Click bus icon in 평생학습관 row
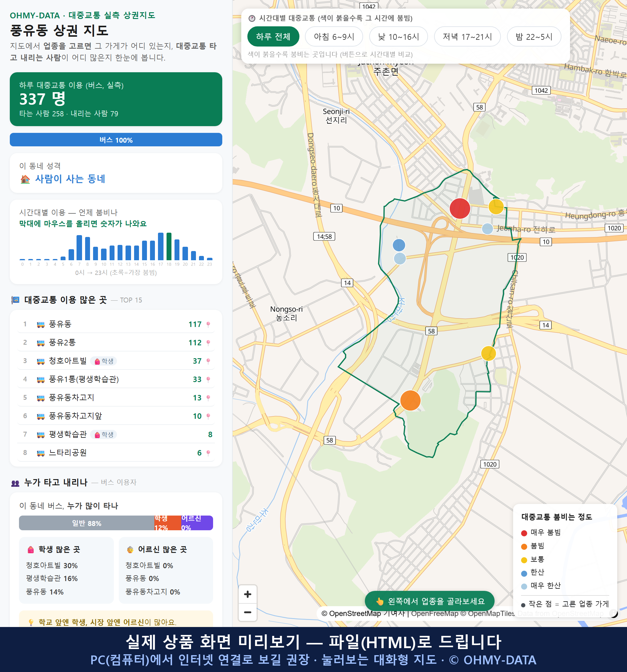Image resolution: width=627 pixels, height=672 pixels. coord(40,435)
